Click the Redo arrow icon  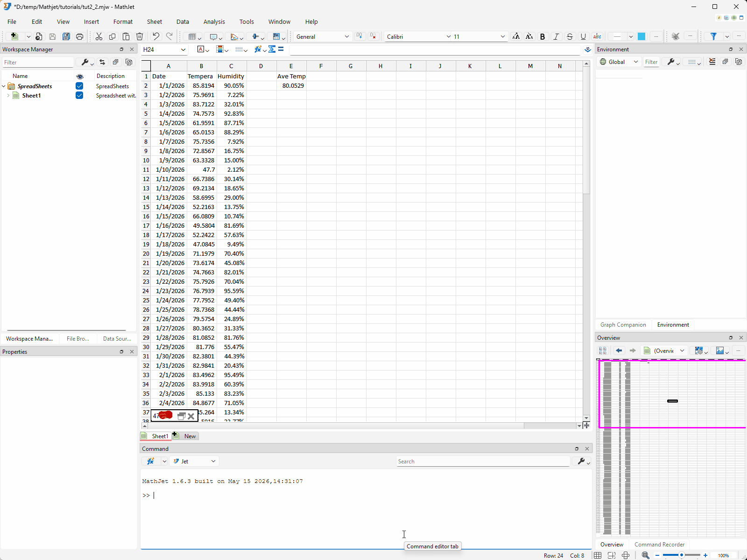pyautogui.click(x=169, y=36)
